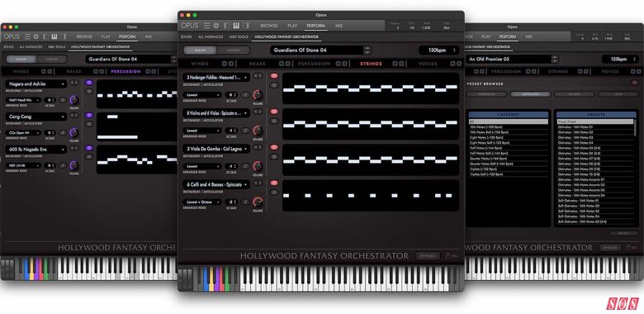The height and width of the screenshot is (314, 644).
Task: Click the small section buttons next to WINDS in center window
Action: pyautogui.click(x=228, y=64)
